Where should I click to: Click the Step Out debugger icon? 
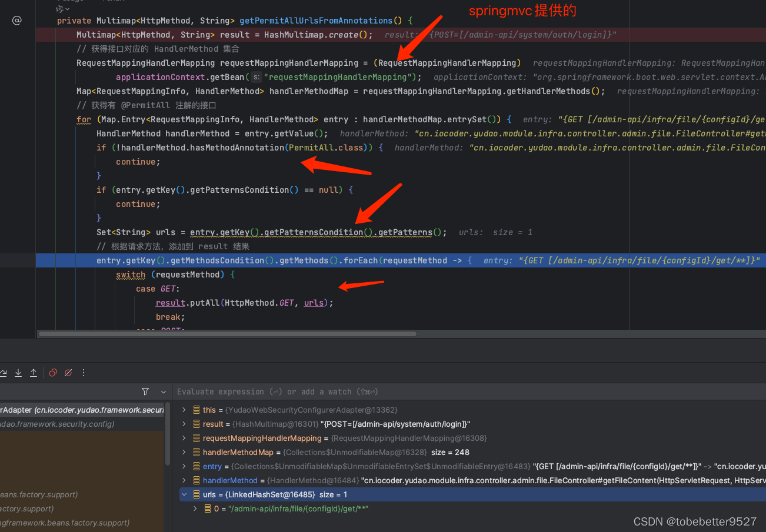34,373
